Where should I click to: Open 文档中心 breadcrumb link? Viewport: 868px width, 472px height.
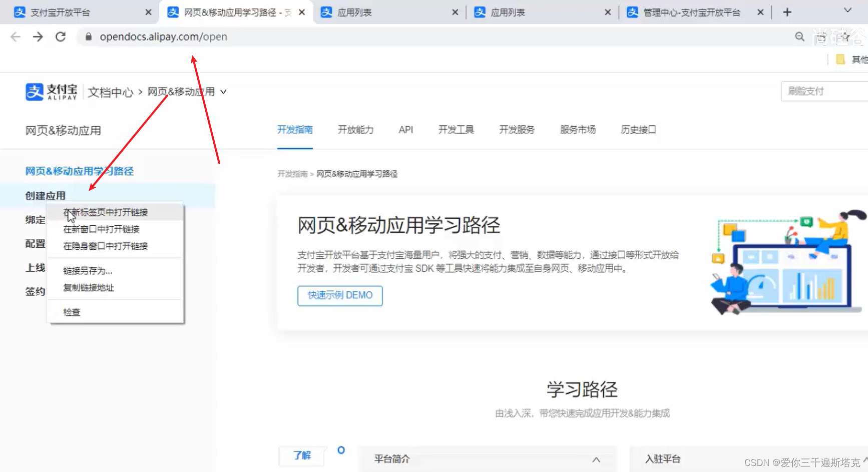click(111, 92)
